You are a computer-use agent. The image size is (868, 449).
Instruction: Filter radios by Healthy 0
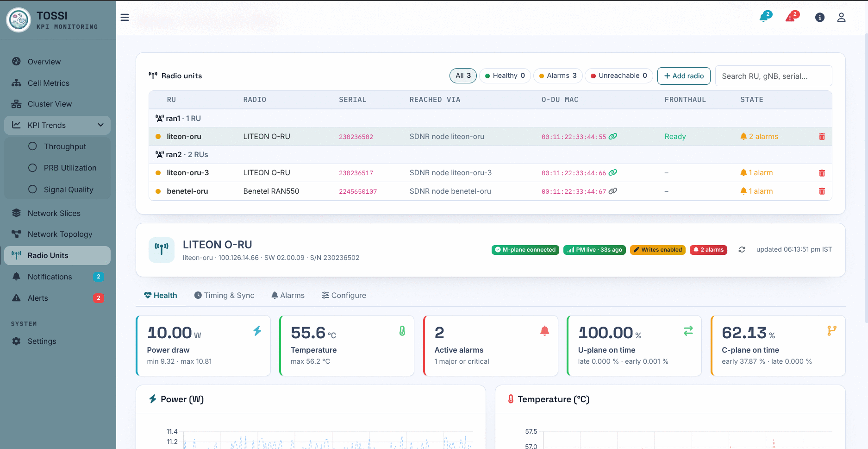pyautogui.click(x=505, y=76)
